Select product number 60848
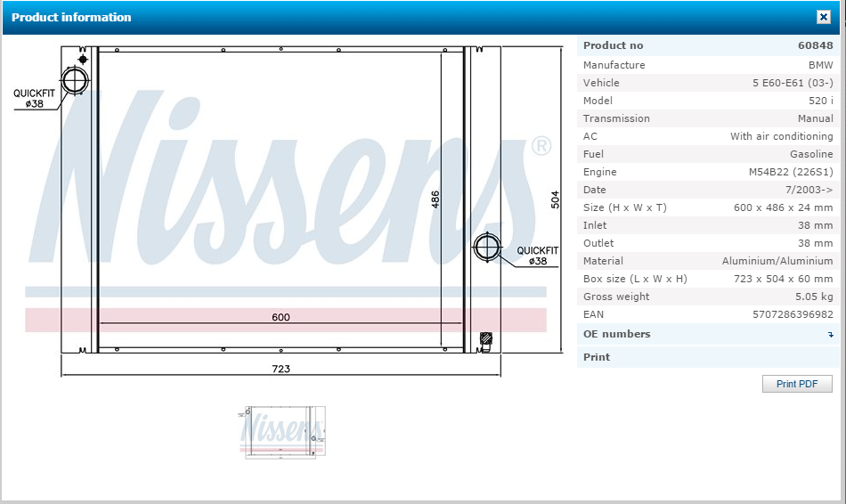The image size is (846, 504). pyautogui.click(x=815, y=46)
